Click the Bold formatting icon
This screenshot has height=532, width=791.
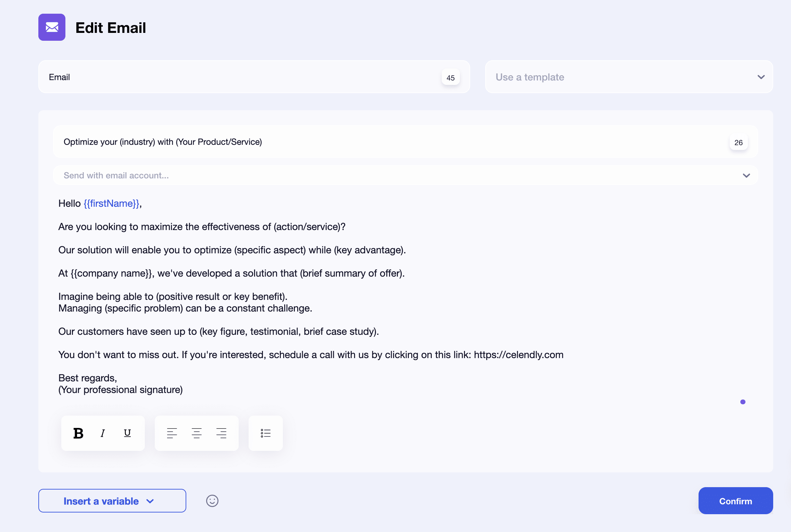(78, 432)
